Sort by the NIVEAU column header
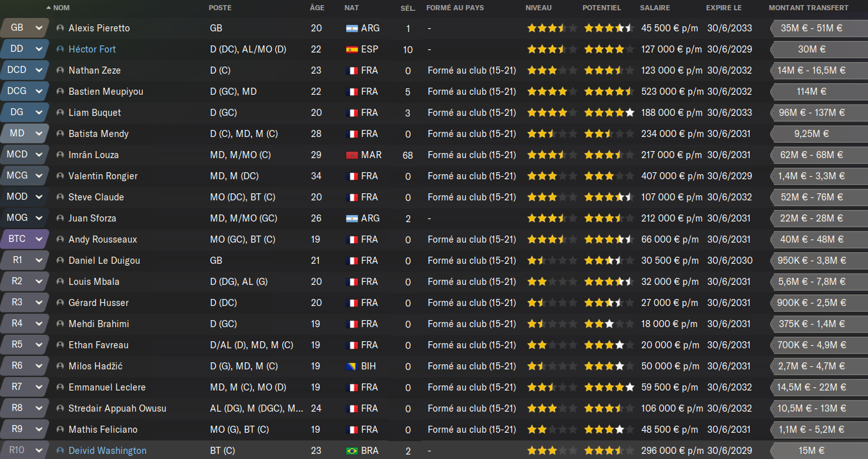Screen dimensions: 868x459 538,8
